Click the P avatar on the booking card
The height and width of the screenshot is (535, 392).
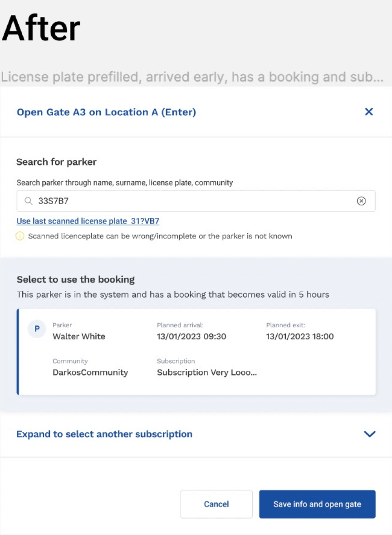(x=37, y=329)
